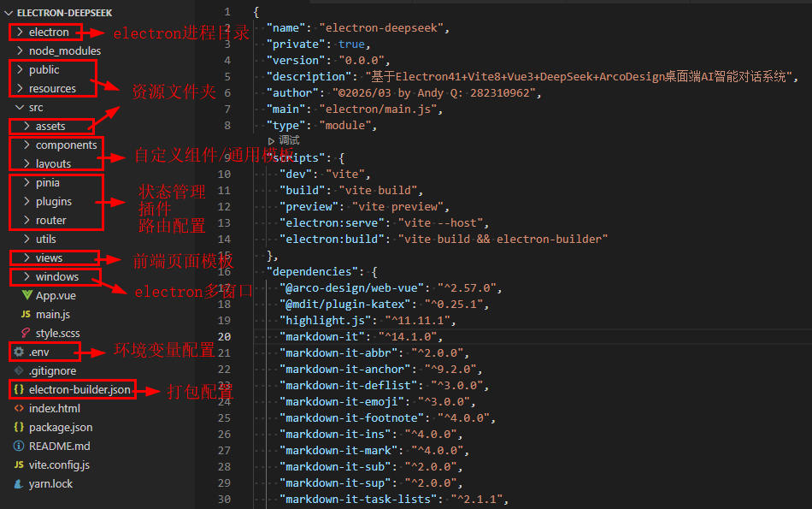Click the gear icon next to .env

pyautogui.click(x=19, y=352)
